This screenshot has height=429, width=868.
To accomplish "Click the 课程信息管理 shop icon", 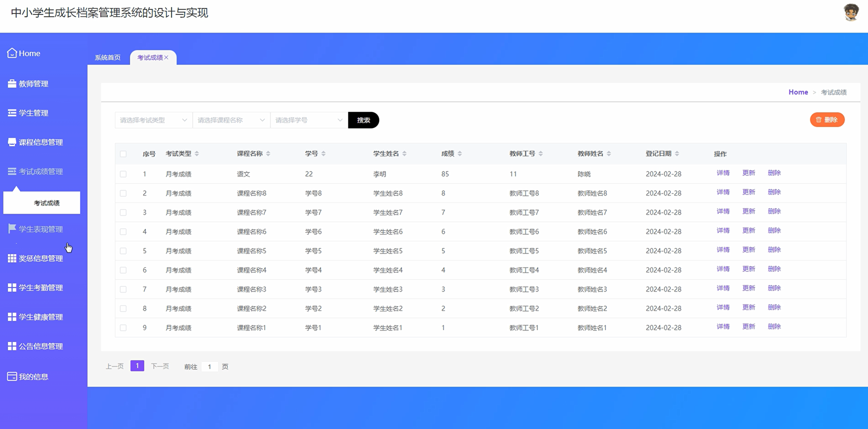I will click(12, 142).
